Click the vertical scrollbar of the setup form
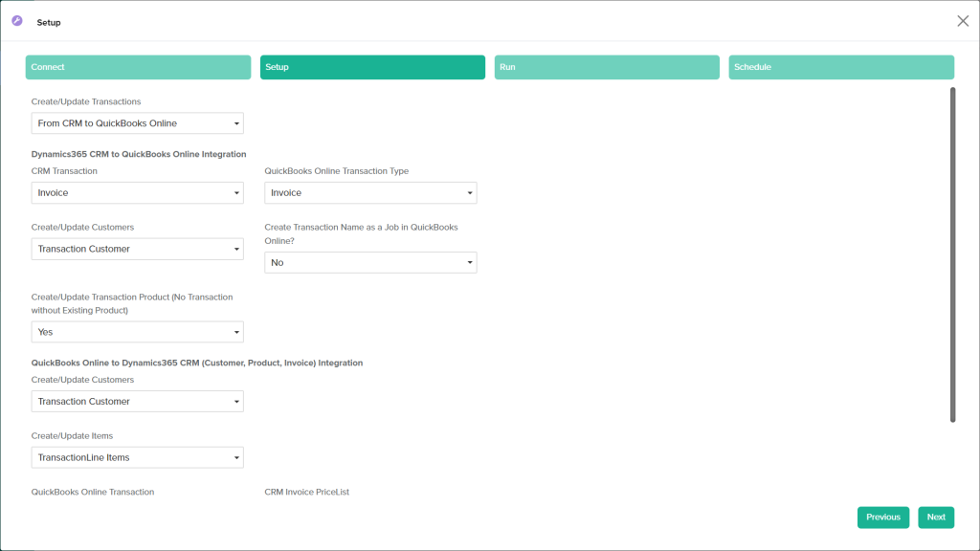The width and height of the screenshot is (980, 551). point(952,254)
